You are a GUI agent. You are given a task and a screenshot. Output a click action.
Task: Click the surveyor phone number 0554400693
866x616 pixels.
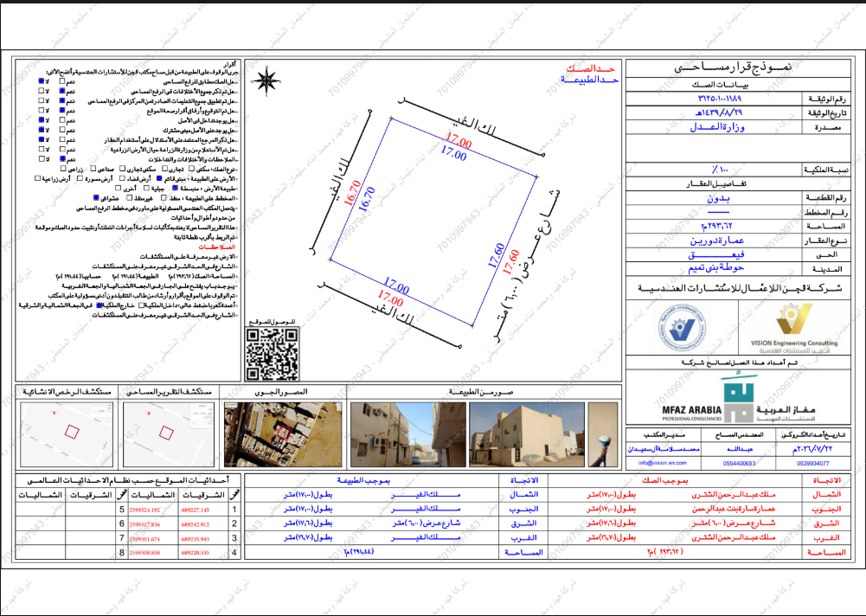click(x=740, y=464)
